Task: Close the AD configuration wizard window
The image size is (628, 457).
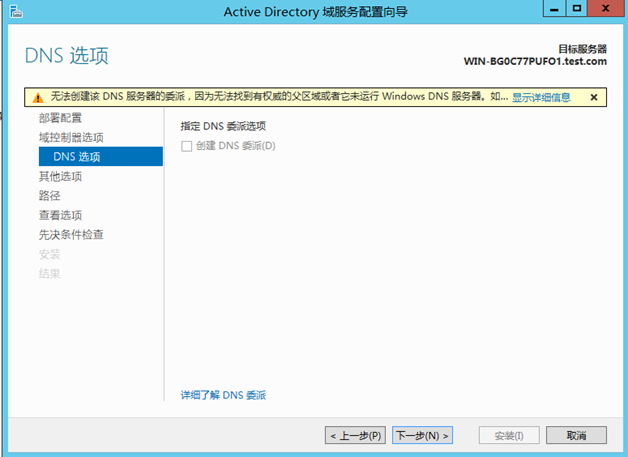Action: point(606,8)
